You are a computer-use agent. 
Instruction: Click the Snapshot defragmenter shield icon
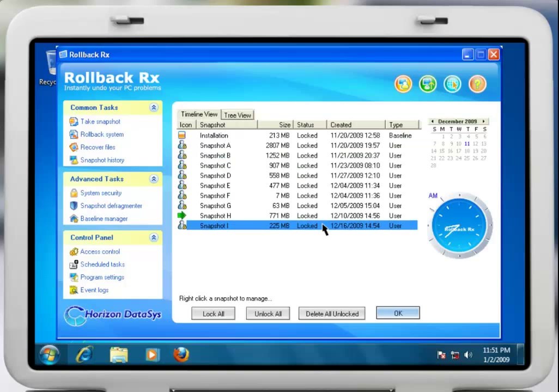pos(74,206)
